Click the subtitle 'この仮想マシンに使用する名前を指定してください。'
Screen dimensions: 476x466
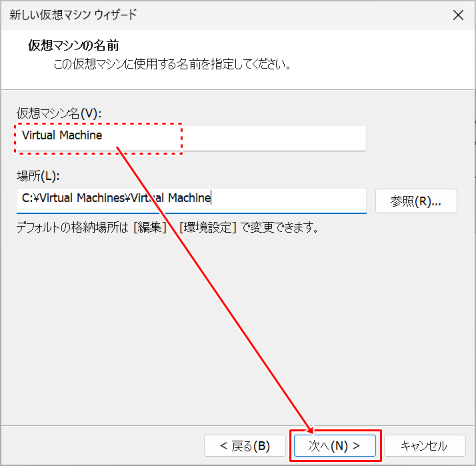point(171,65)
